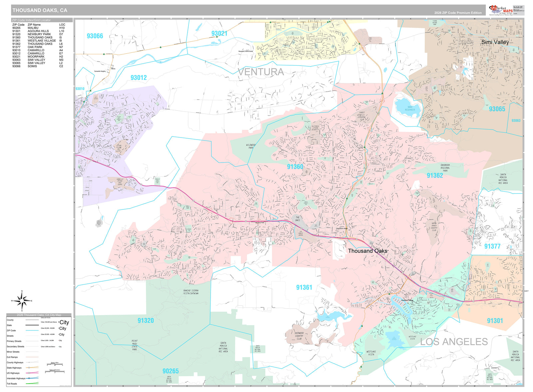Click the North Ranch Country Club label
Viewport: 533px width, 392px height.
(x=434, y=227)
